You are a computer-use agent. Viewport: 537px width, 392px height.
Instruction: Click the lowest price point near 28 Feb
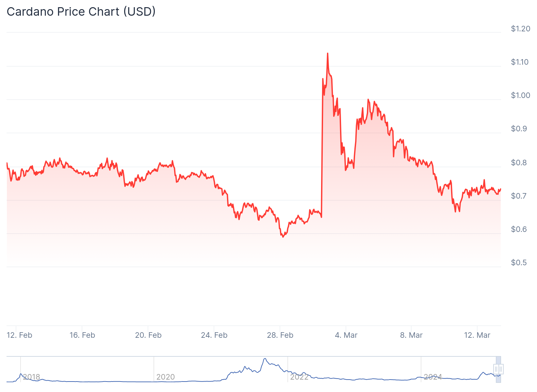(283, 237)
